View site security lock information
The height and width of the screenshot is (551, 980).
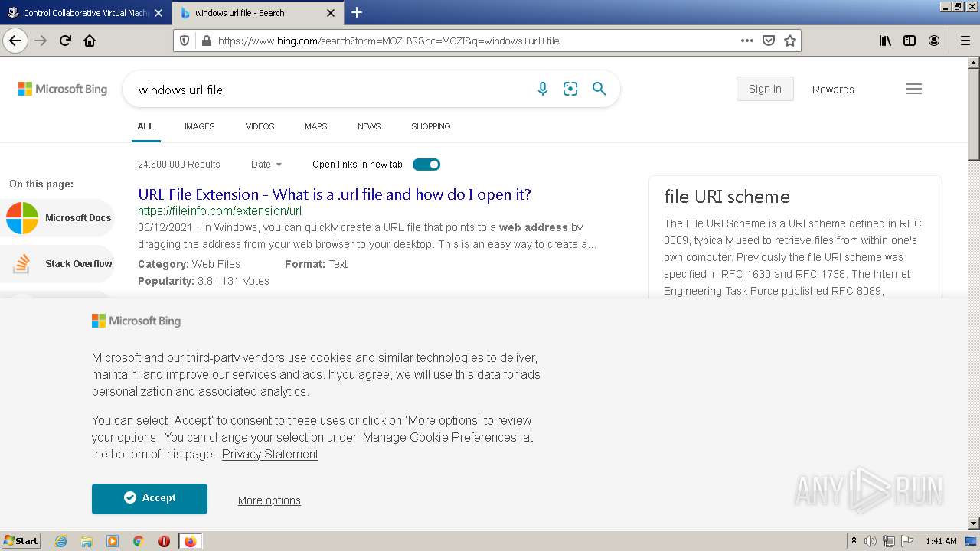coord(206,41)
